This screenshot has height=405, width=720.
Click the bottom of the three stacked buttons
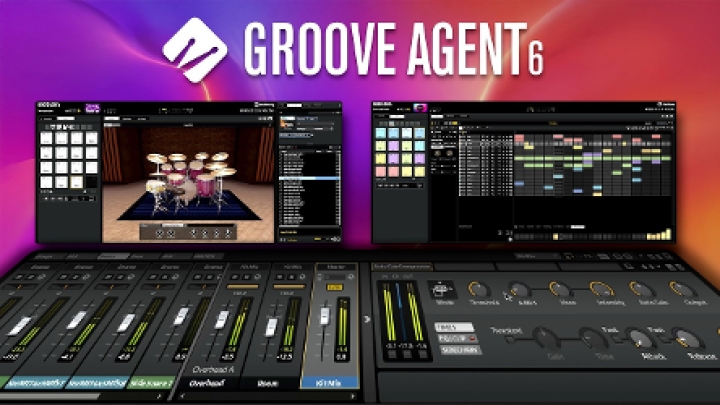(x=460, y=350)
